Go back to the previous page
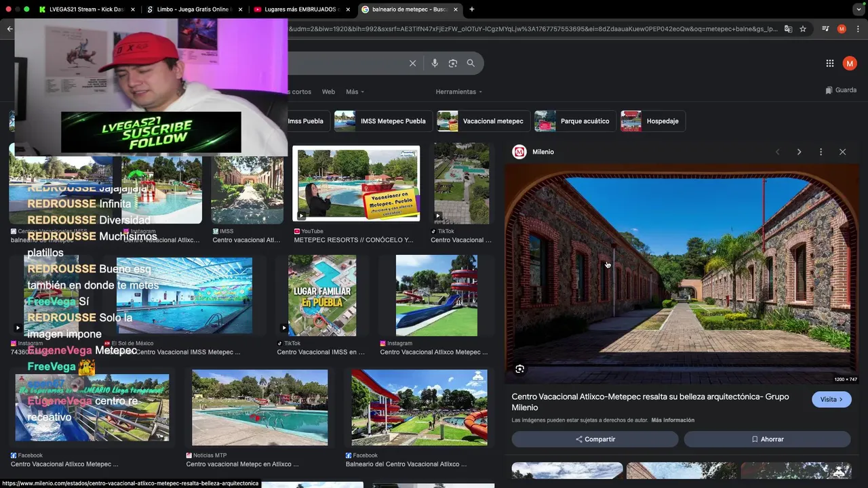This screenshot has height=488, width=868. coord(9,29)
